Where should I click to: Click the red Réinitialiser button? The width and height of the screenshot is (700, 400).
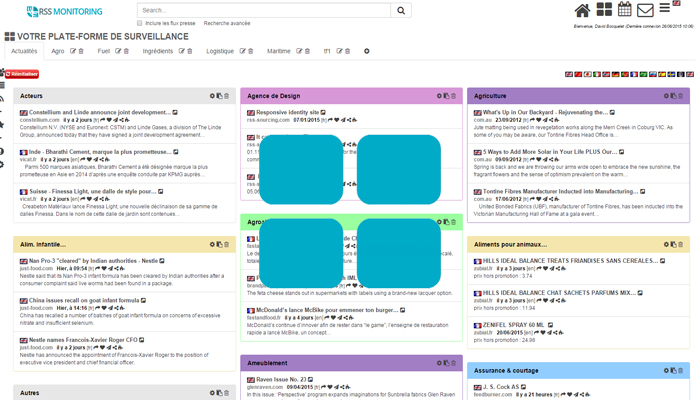point(22,74)
